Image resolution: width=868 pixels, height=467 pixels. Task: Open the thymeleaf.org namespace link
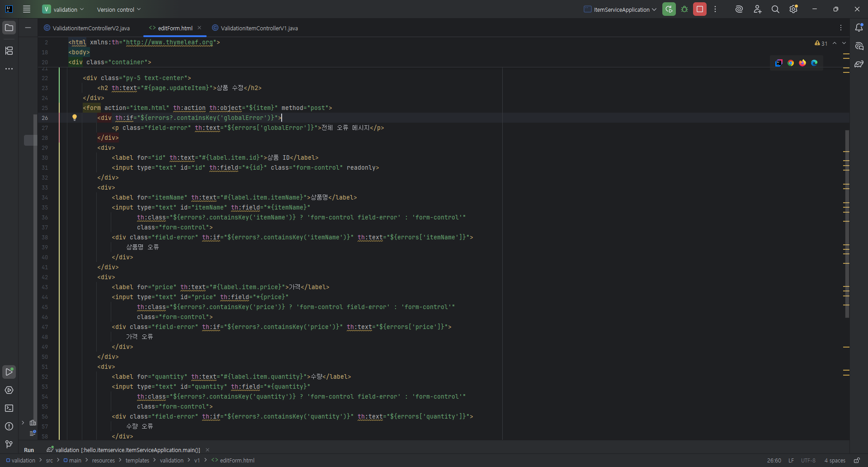coord(169,42)
